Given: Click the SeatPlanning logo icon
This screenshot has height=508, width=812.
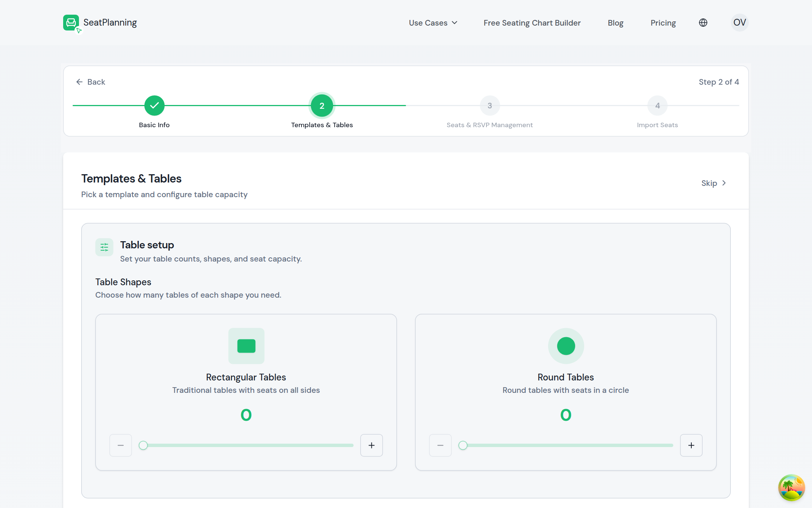Looking at the screenshot, I should point(72,23).
